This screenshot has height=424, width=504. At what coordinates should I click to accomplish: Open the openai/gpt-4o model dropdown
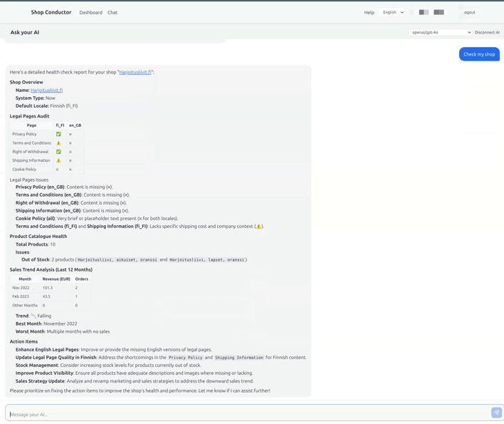click(x=441, y=32)
